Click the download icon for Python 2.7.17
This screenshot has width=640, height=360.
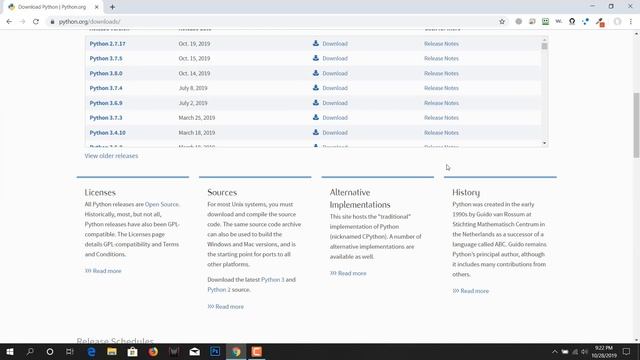coord(316,43)
